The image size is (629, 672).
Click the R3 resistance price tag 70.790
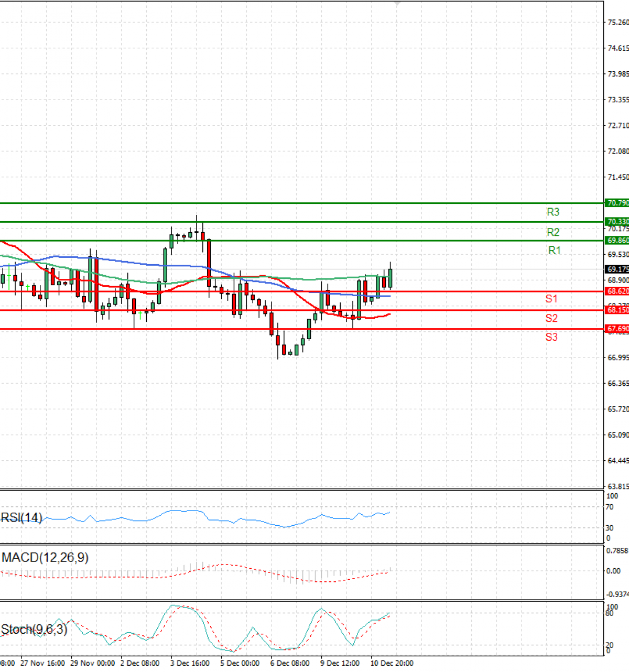[x=616, y=202]
